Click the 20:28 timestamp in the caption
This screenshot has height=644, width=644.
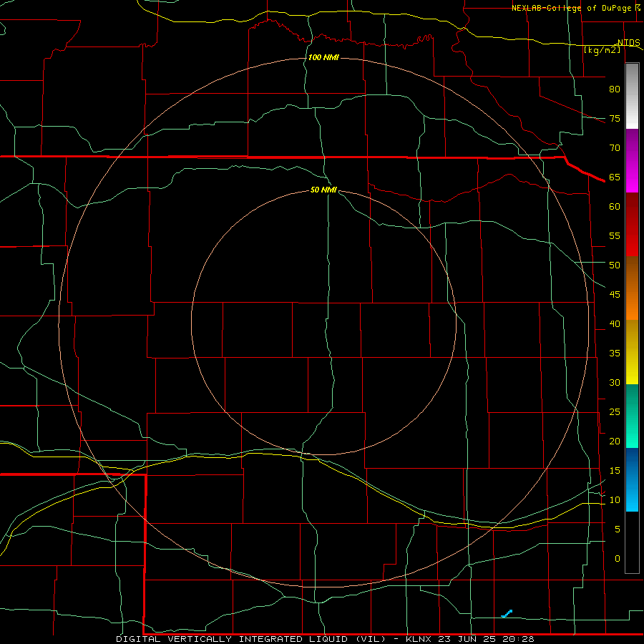click(x=518, y=639)
